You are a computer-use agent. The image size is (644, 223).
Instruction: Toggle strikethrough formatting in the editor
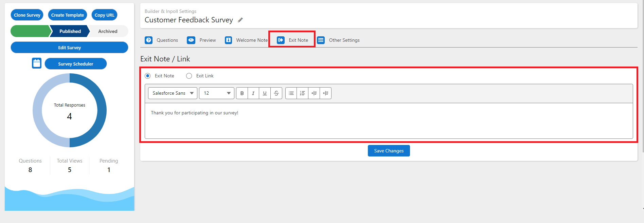point(276,93)
